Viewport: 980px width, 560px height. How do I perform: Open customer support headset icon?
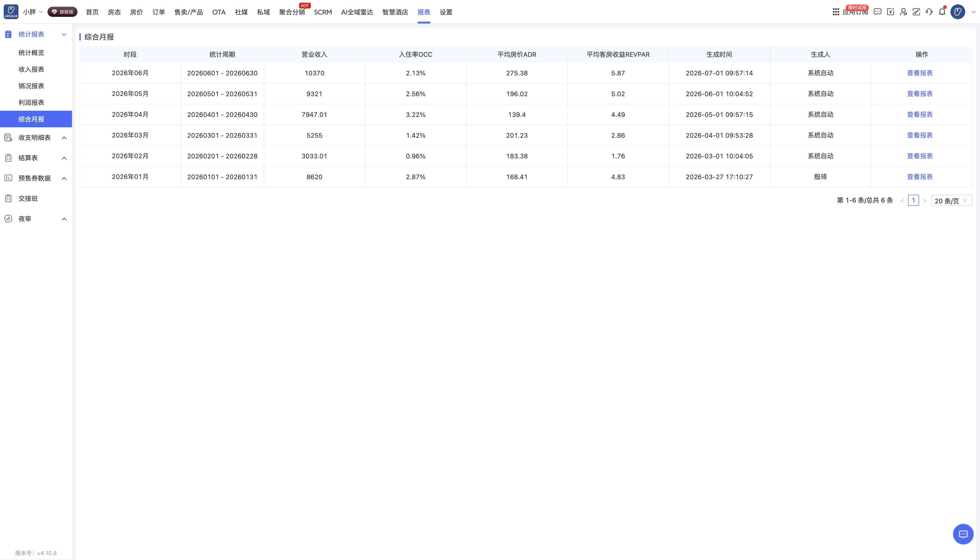tap(929, 12)
